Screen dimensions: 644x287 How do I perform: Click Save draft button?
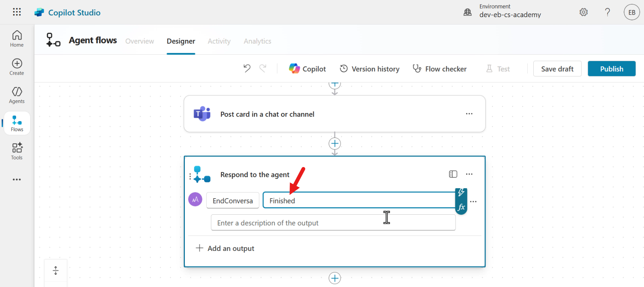tap(557, 69)
